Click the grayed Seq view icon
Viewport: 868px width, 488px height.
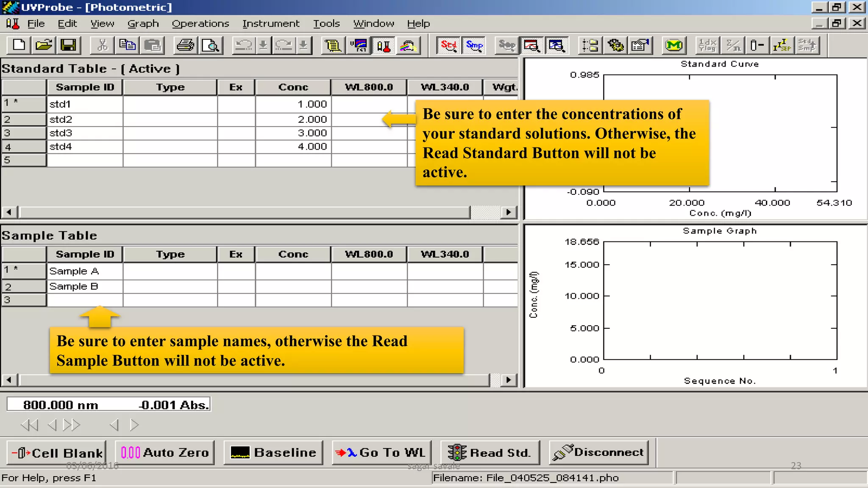(x=507, y=45)
